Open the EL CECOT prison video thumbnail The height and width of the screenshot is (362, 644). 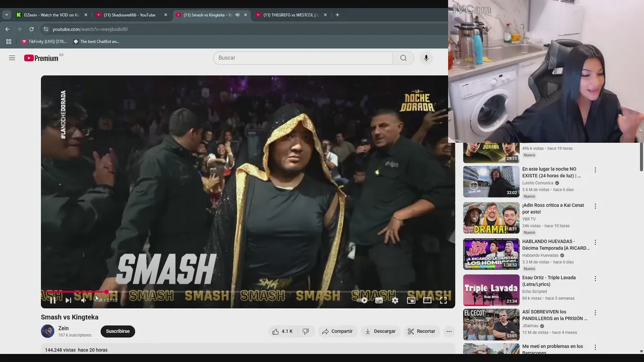(491, 325)
